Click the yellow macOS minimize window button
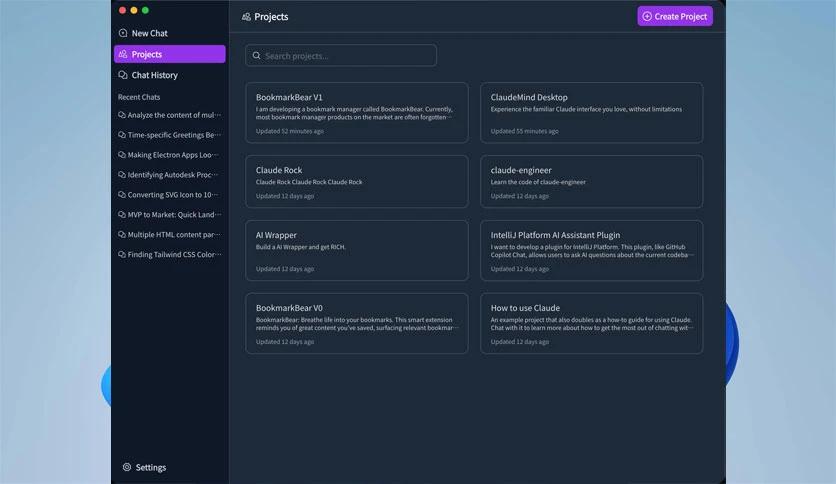This screenshot has width=836, height=484. tap(134, 10)
